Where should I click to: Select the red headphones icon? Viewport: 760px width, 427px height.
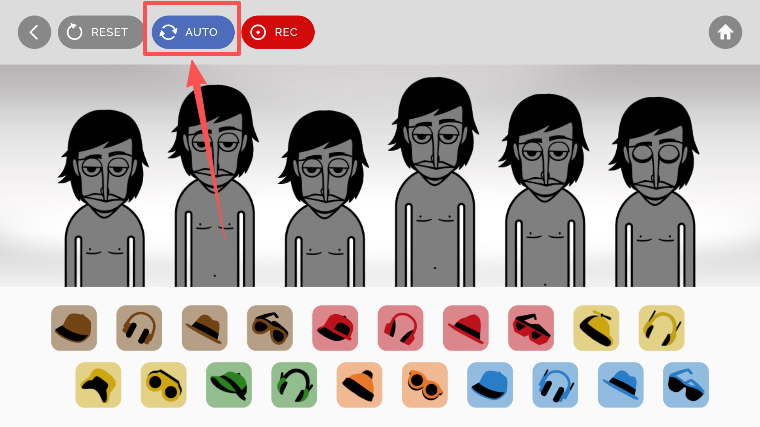[x=400, y=328]
